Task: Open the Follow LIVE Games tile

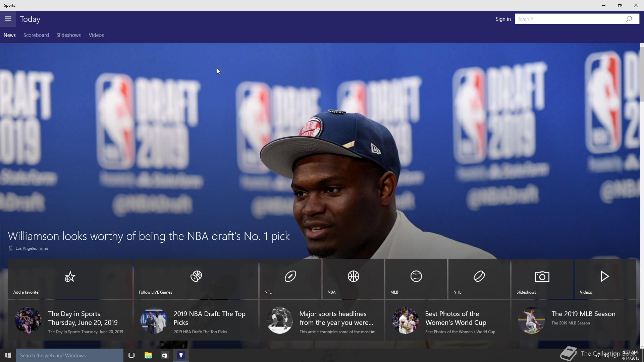Action: click(196, 279)
